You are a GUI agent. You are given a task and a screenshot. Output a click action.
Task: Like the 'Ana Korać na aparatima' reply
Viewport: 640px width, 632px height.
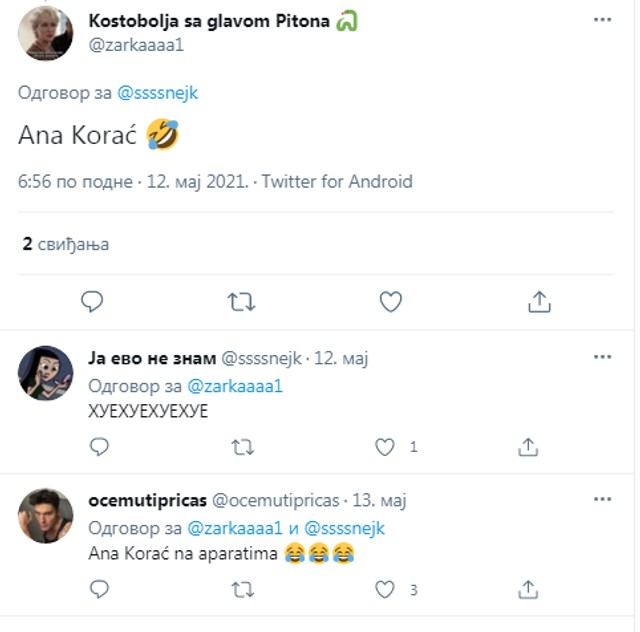click(385, 590)
